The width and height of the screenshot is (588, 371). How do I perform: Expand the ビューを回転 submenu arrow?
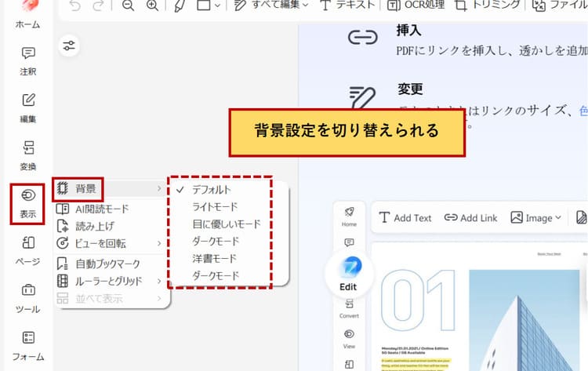[159, 243]
